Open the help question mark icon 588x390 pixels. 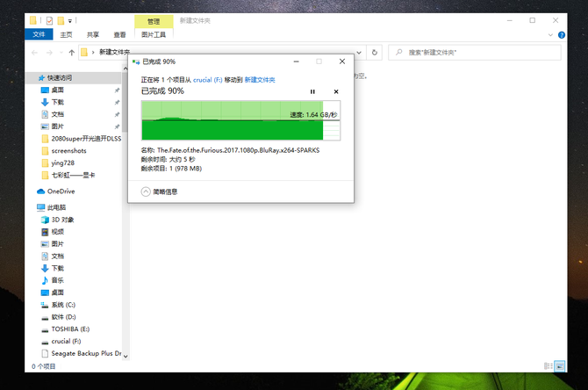[x=562, y=35]
